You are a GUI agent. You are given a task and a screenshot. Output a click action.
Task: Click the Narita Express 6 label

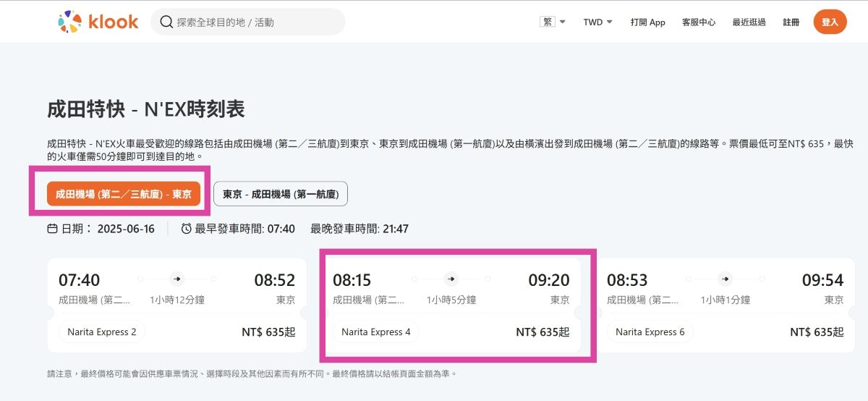[650, 332]
